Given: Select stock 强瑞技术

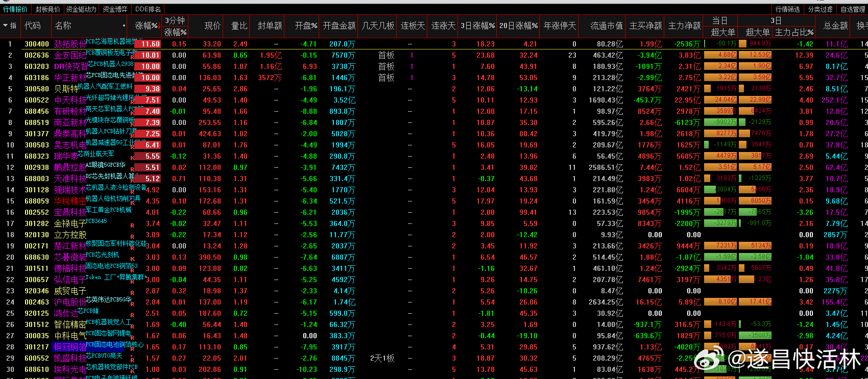Looking at the screenshot, I should coord(70,190).
